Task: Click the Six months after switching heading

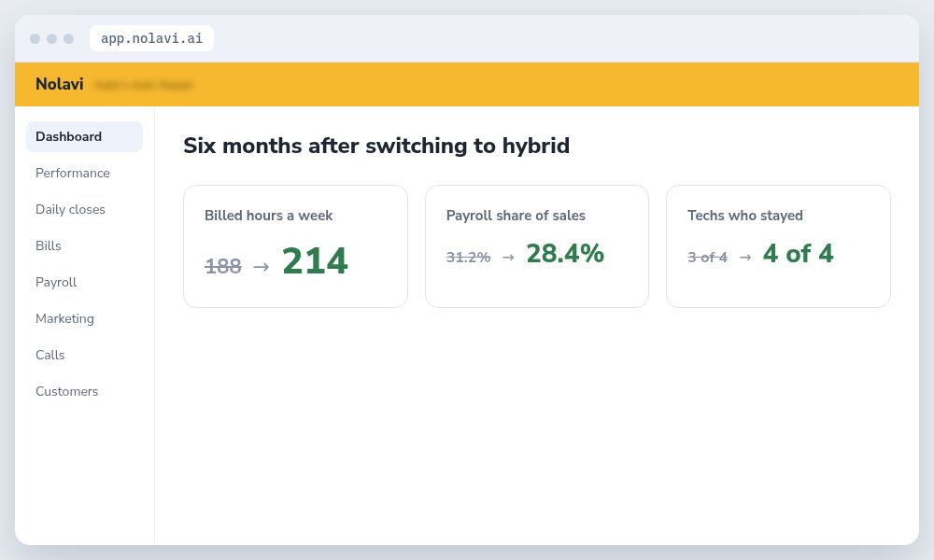Action: click(376, 146)
